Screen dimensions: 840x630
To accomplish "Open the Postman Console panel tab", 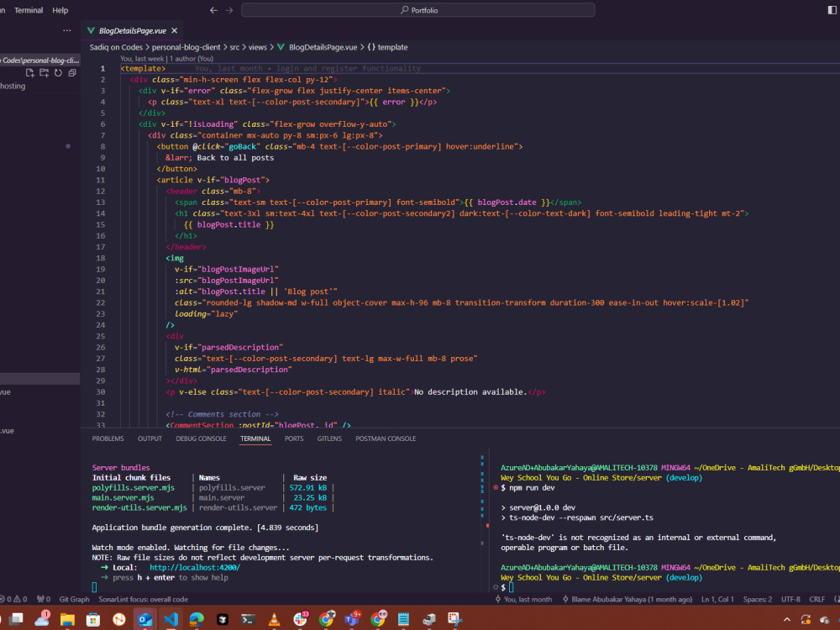I will [x=386, y=438].
